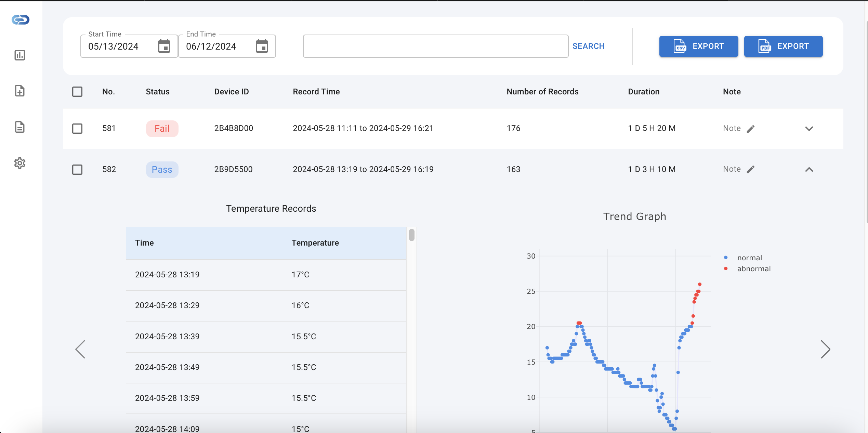Click the Search button
The height and width of the screenshot is (433, 868).
[589, 46]
